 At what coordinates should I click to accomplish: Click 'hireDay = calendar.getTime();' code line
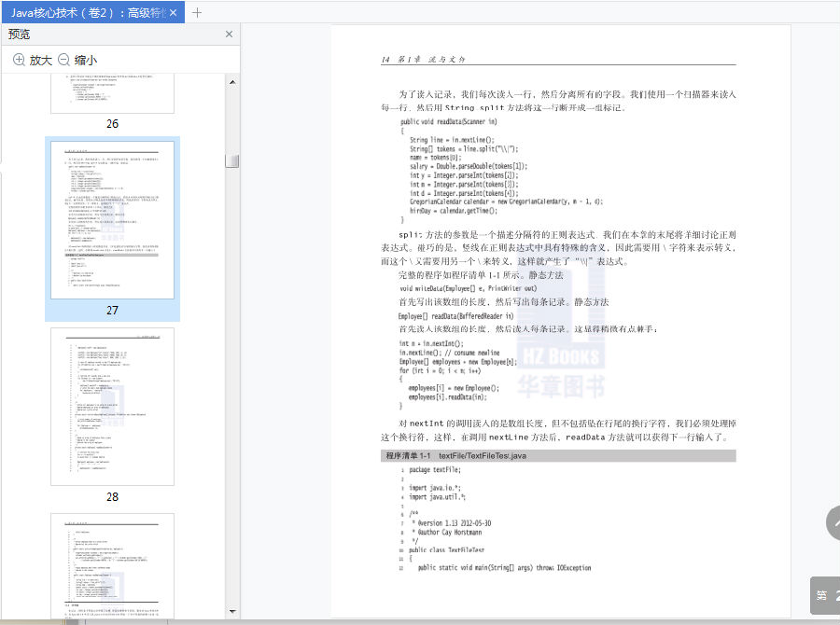click(454, 211)
